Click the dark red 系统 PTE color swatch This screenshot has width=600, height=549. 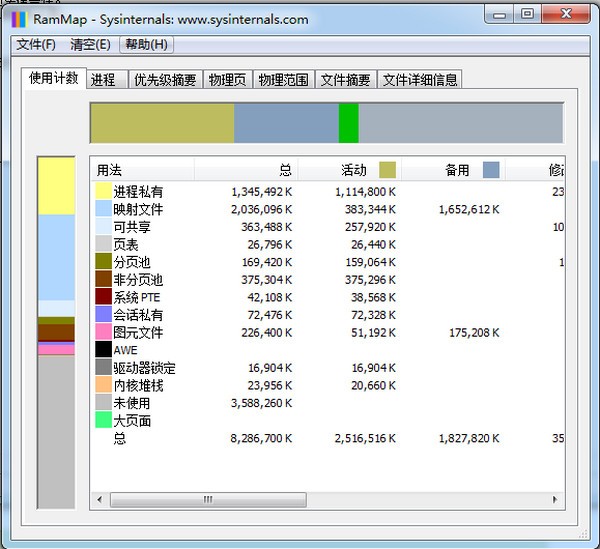(104, 297)
